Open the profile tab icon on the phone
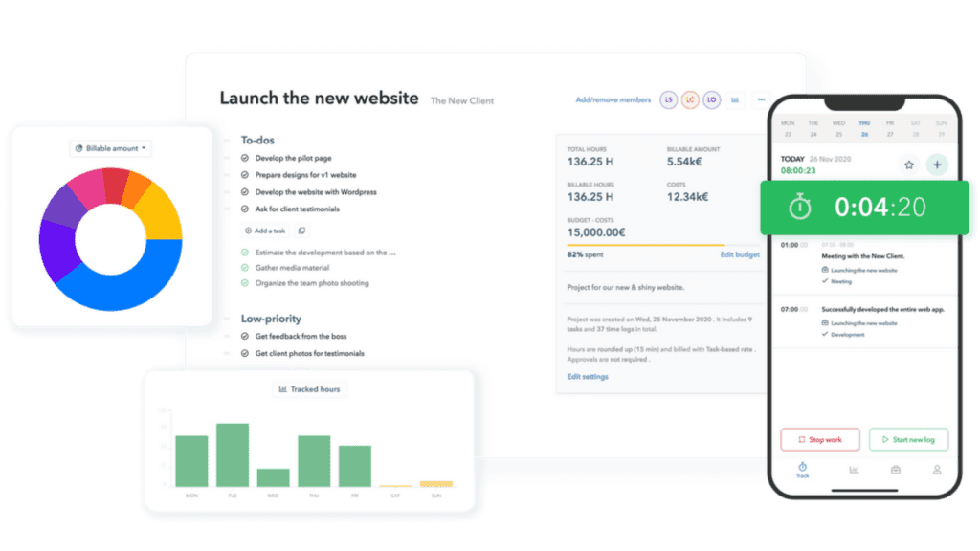This screenshot has height=551, width=980. 937,470
